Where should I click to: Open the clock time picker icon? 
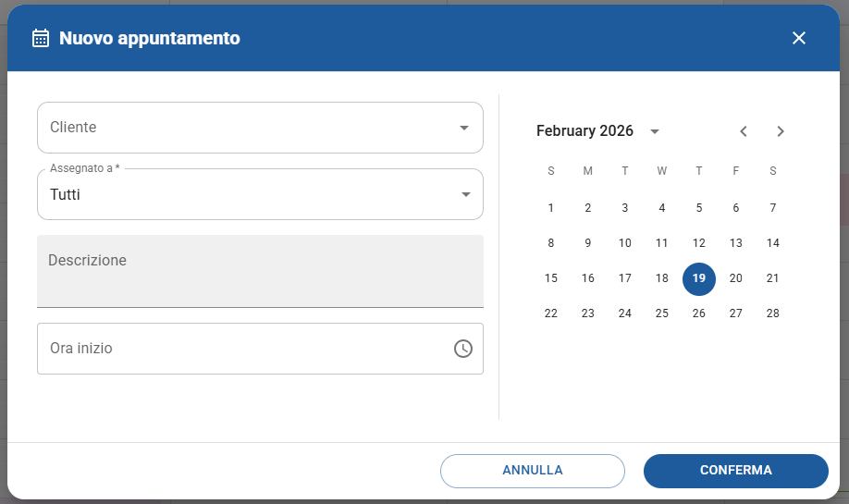pyautogui.click(x=463, y=349)
